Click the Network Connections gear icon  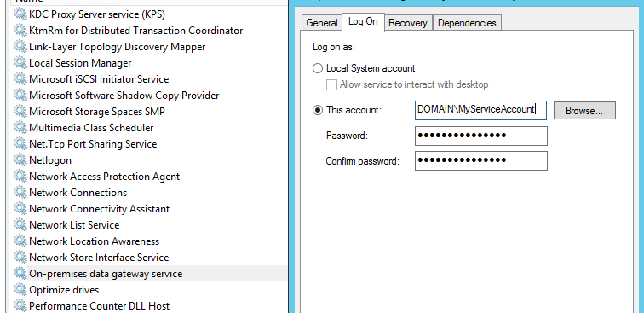[x=20, y=192]
